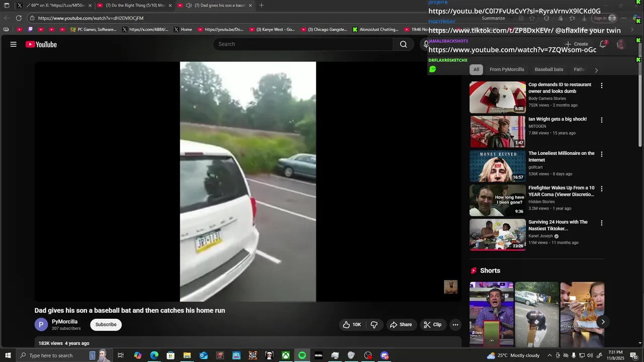Switch to the 69 on X tab
Viewport: 644px width, 362px height.
(x=54, y=6)
